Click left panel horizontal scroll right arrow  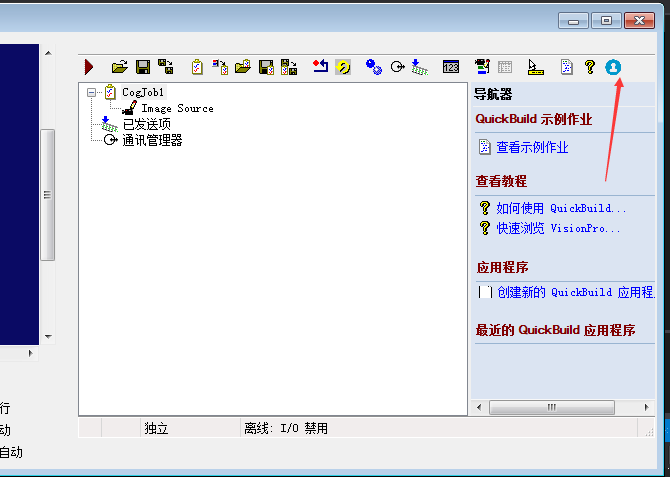[x=30, y=353]
